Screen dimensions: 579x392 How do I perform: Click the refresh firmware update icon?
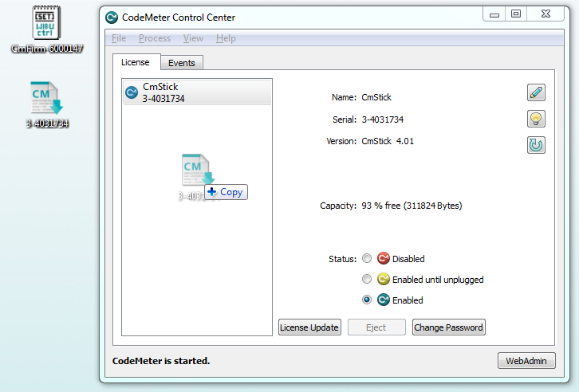pos(536,145)
